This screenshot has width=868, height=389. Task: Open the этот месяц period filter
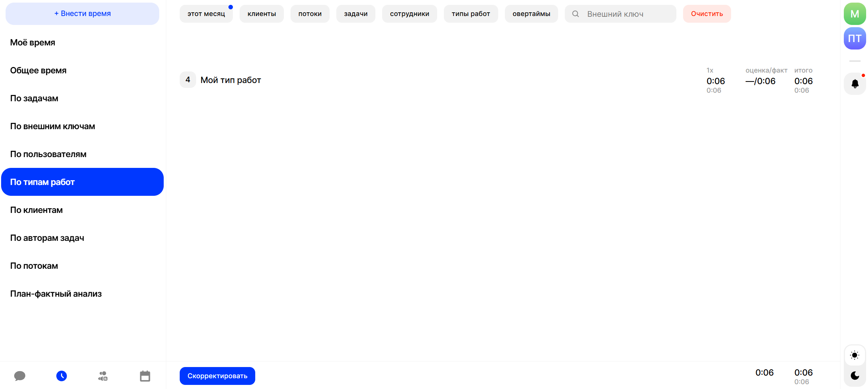206,14
